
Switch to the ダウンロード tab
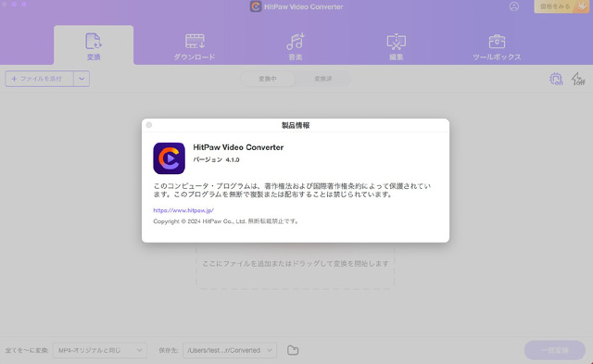click(x=195, y=47)
